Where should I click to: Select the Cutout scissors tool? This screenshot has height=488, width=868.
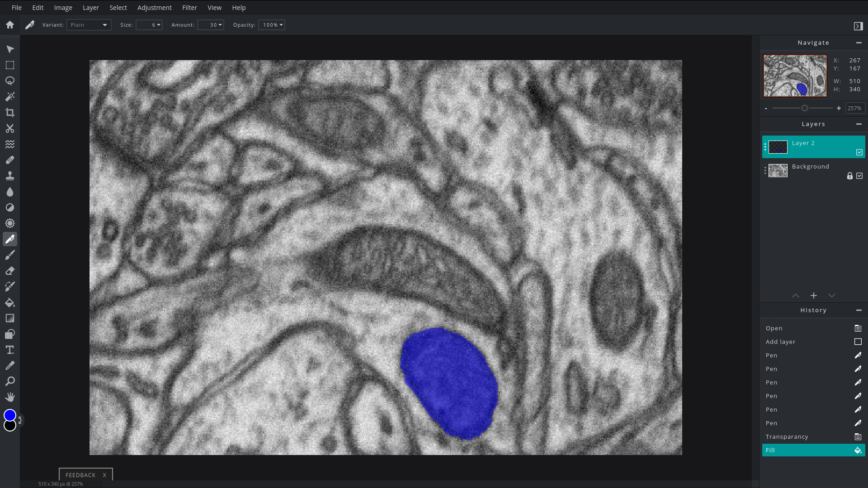[10, 128]
